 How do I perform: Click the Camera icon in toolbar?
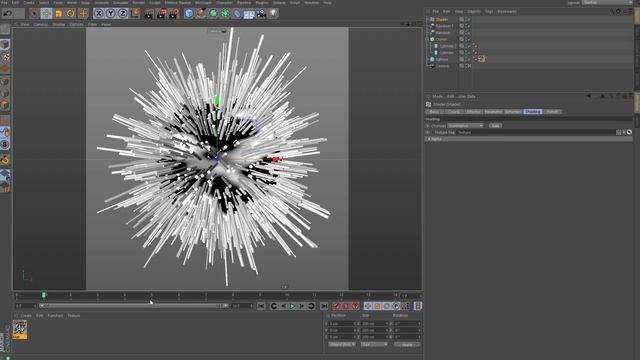(x=261, y=13)
